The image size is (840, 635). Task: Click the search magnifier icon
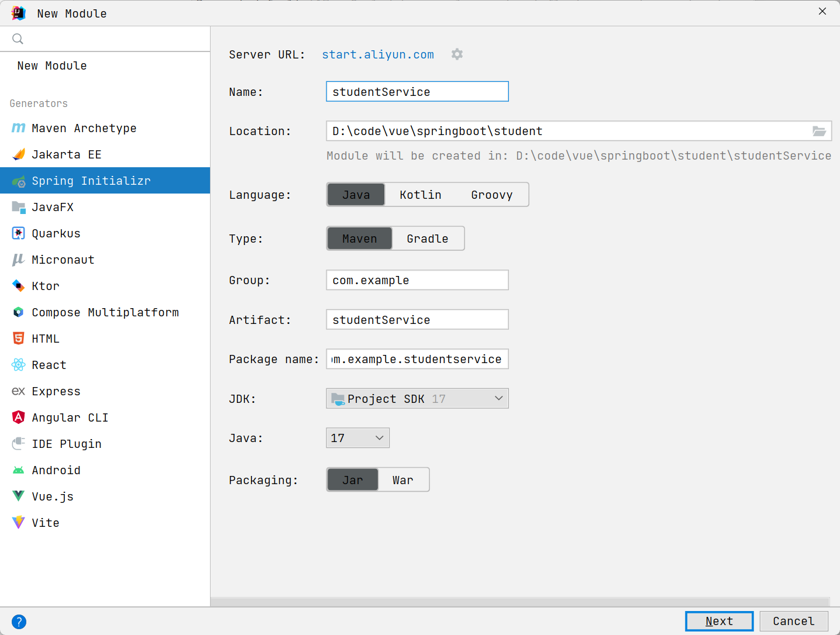[x=18, y=39]
